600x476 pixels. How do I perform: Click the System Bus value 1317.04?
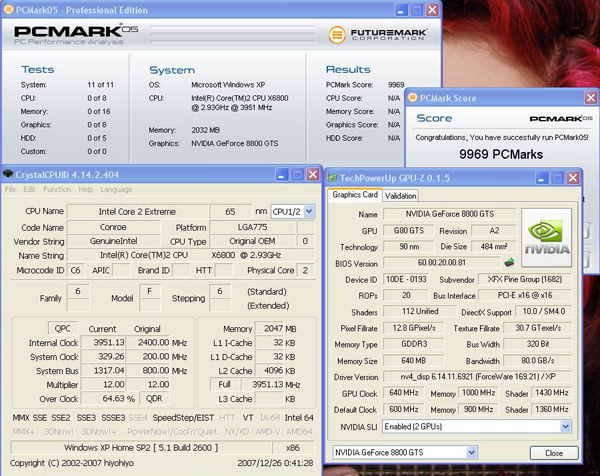[x=103, y=370]
